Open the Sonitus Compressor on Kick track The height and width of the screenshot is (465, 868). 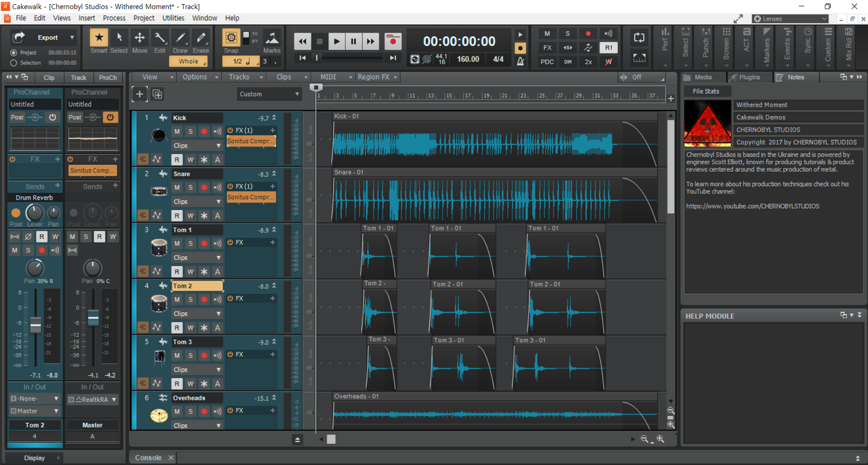point(251,141)
